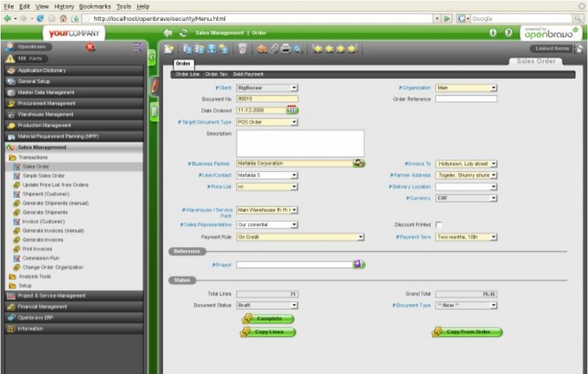The height and width of the screenshot is (374, 588).
Task: Refresh the window using the green header icon
Action: [183, 33]
